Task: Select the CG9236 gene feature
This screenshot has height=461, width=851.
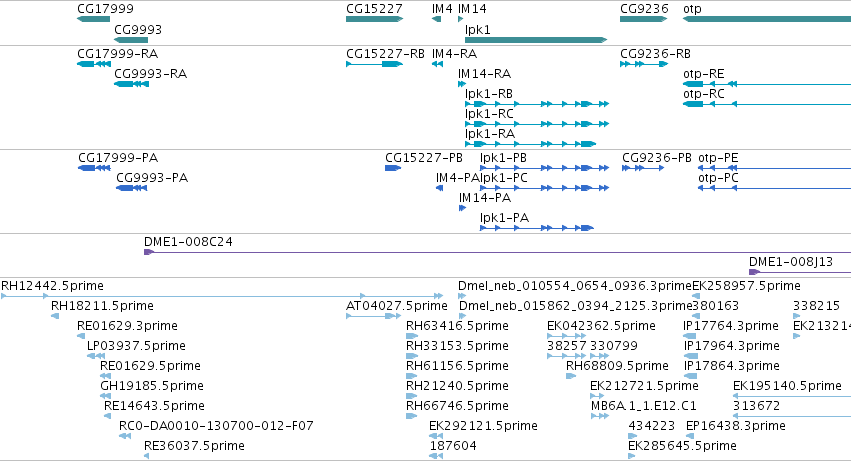Action: [x=644, y=19]
